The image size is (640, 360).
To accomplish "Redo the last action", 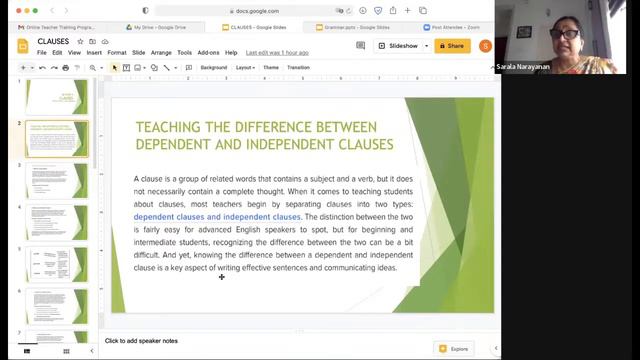I will click(54, 68).
